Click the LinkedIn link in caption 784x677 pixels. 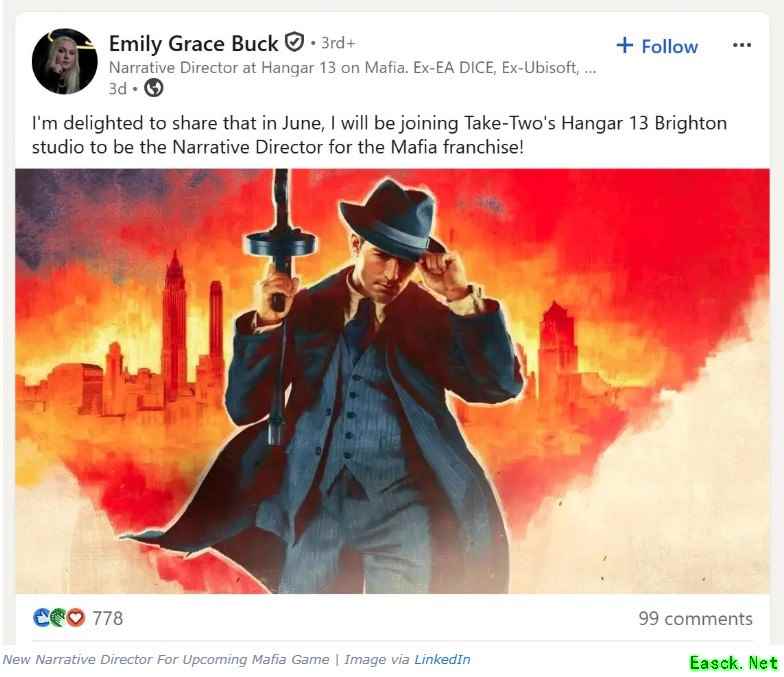click(442, 660)
